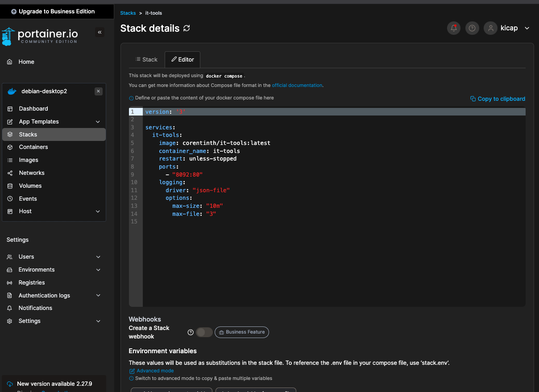Screen dimensions: 539x392
Task: Click the "8092:80" port mapping text
Action: (187, 175)
